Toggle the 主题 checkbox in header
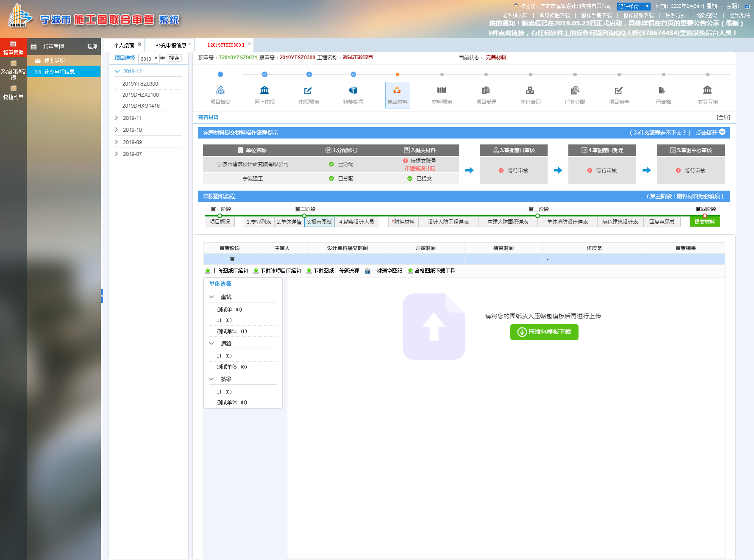The height and width of the screenshot is (560, 754). click(747, 6)
